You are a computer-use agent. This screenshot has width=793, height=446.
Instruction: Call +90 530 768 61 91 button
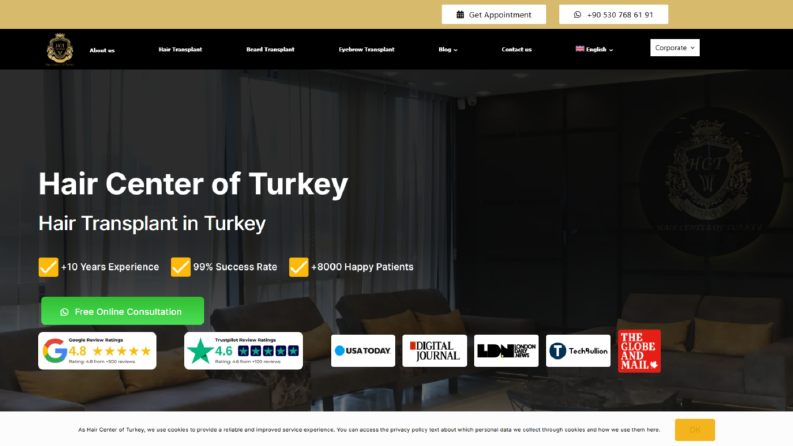coord(613,15)
